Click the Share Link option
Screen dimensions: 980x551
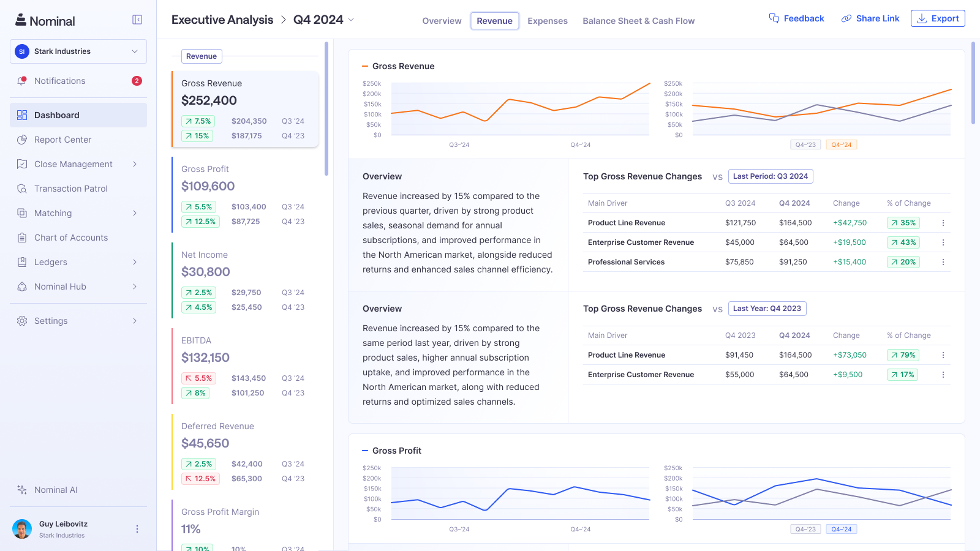[870, 18]
